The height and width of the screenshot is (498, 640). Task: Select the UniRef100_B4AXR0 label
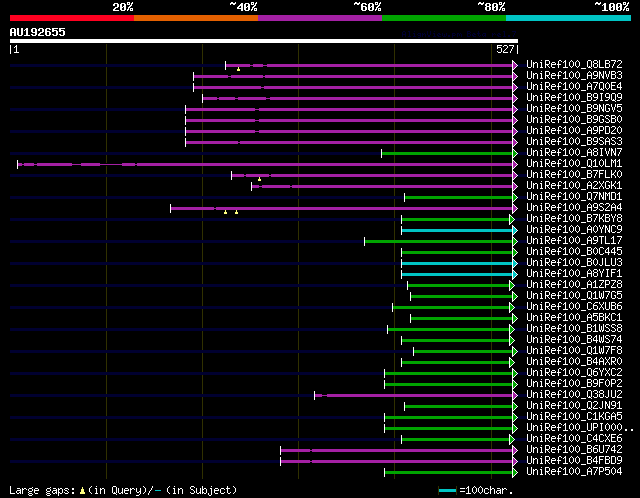tap(574, 362)
